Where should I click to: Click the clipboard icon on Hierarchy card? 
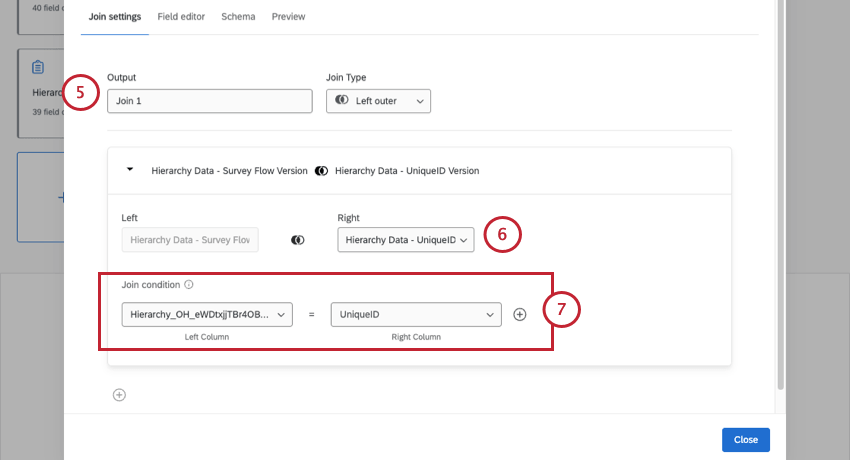point(38,67)
